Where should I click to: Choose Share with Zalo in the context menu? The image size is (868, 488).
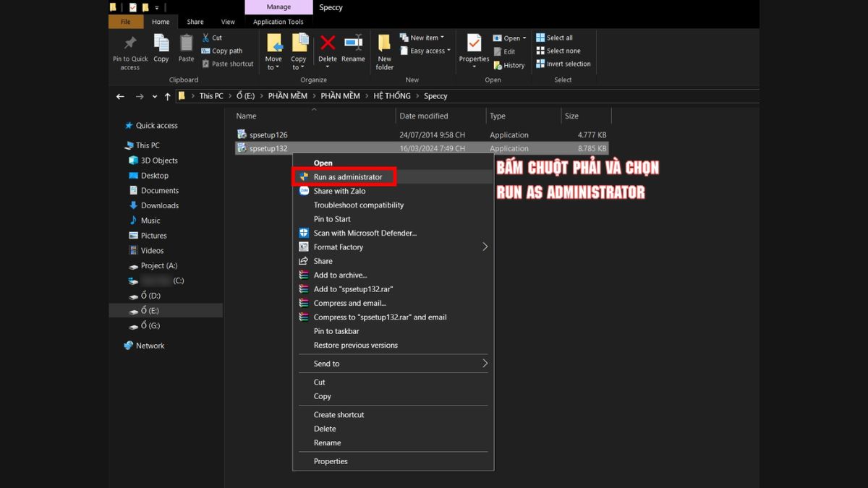tap(393, 191)
